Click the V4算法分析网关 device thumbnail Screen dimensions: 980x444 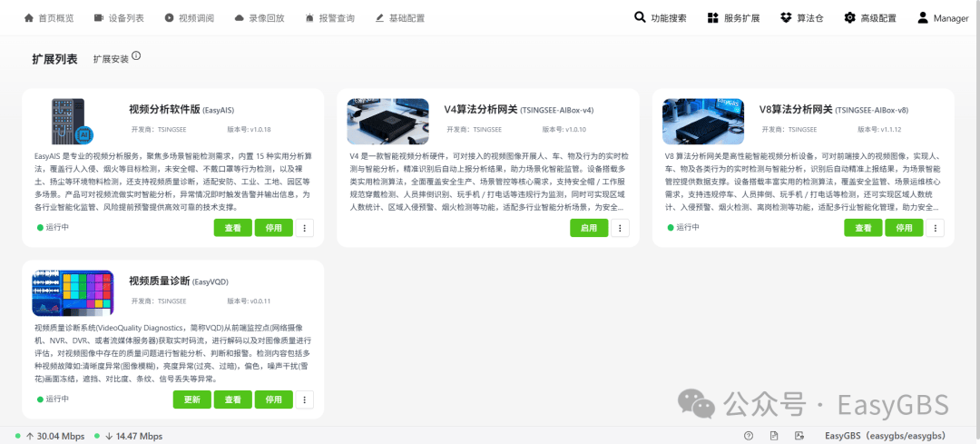pos(388,122)
